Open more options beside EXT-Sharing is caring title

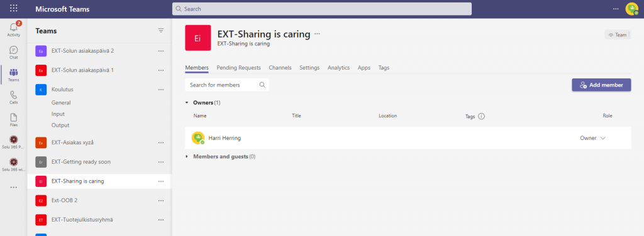point(317,34)
